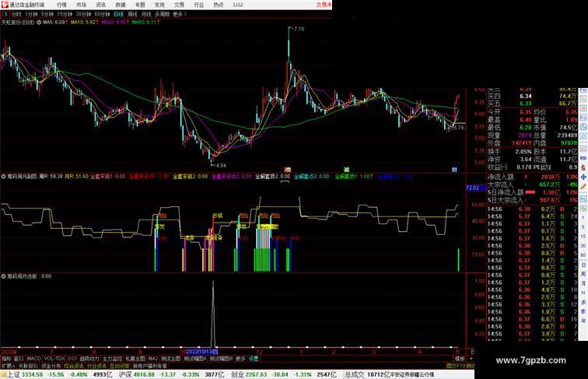Click the F10-style icon below the pencil
This screenshot has width=588, height=379.
tap(583, 198)
